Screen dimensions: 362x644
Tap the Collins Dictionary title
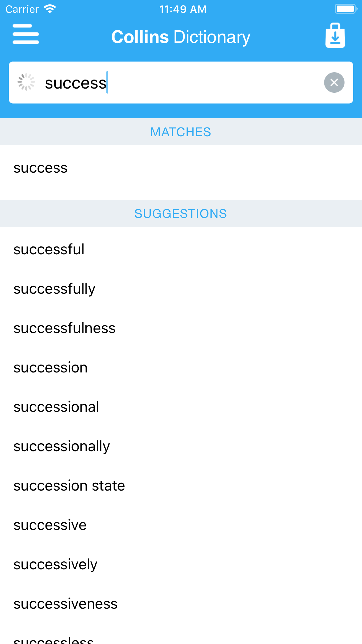181,37
